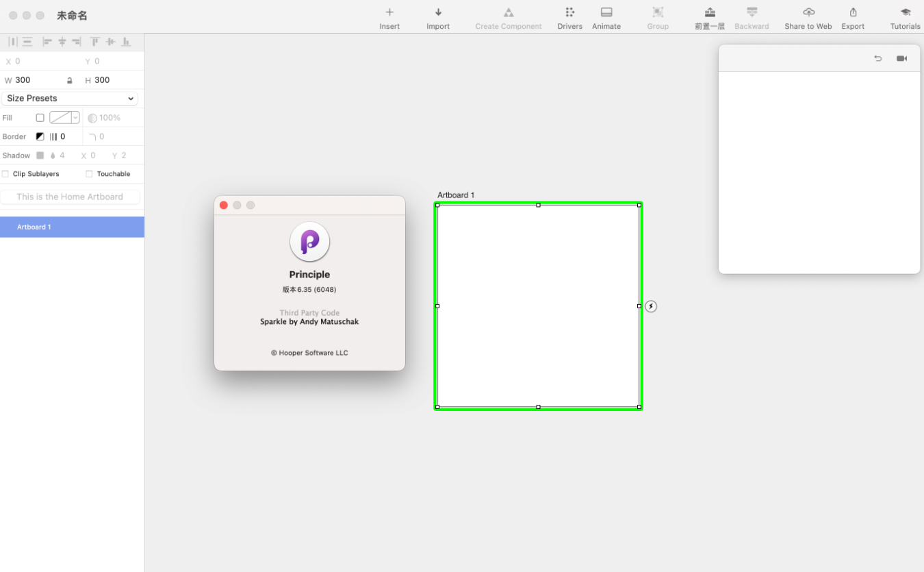
Task: Click align top edges icon
Action: [95, 42]
